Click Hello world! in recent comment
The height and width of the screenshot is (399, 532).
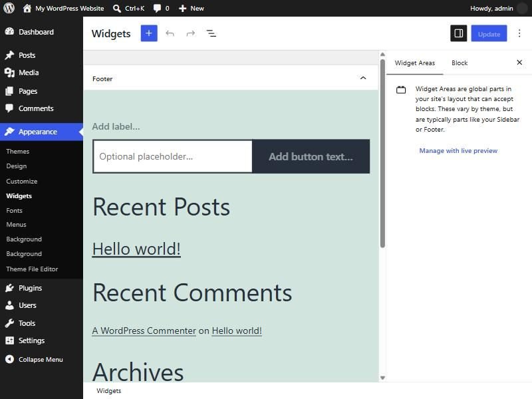(x=237, y=331)
